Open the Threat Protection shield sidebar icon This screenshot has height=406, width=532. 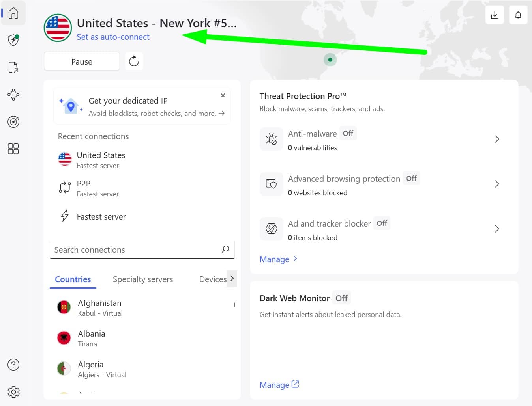click(x=13, y=40)
